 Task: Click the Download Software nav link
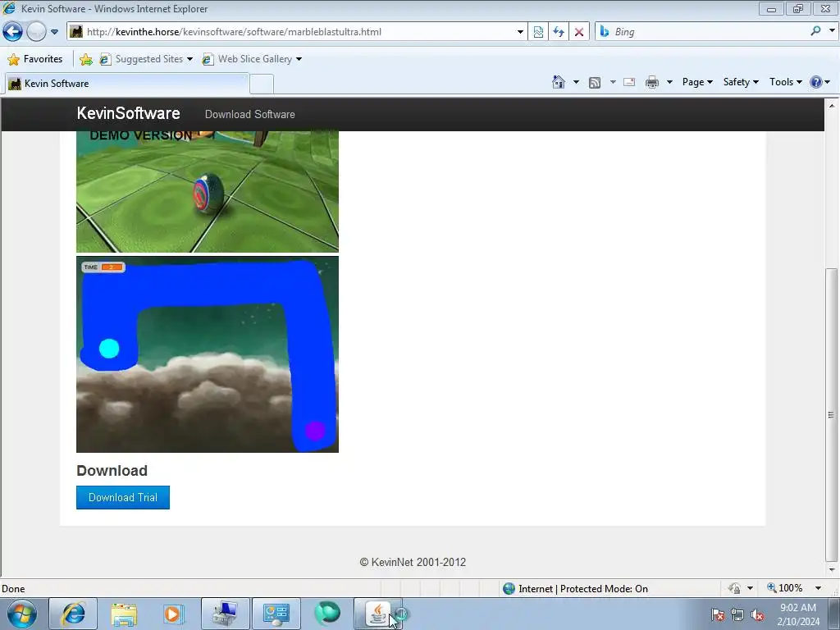(249, 114)
